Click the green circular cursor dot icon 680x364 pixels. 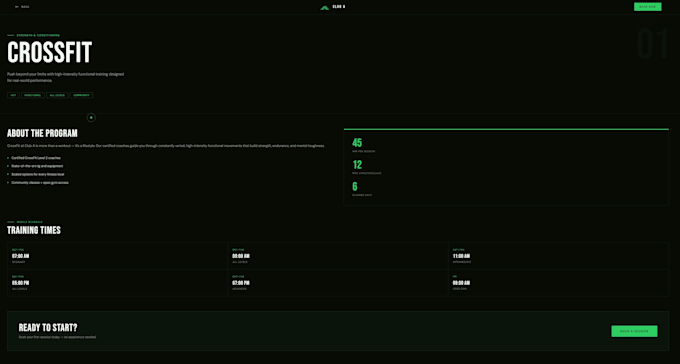pos(91,118)
